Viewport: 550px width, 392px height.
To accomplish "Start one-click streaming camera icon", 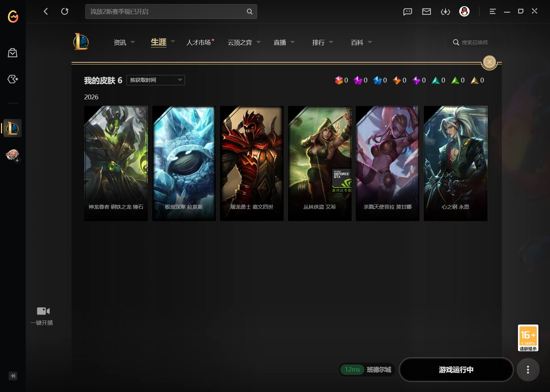I will pyautogui.click(x=43, y=311).
